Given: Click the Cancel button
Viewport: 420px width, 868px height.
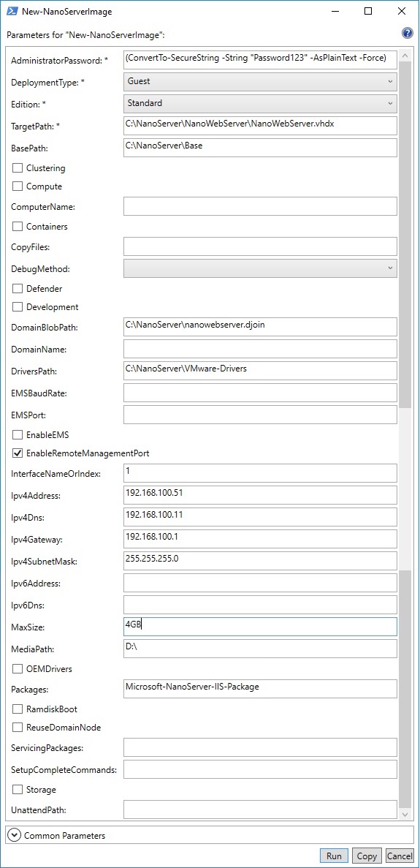Looking at the screenshot, I should coord(400,856).
